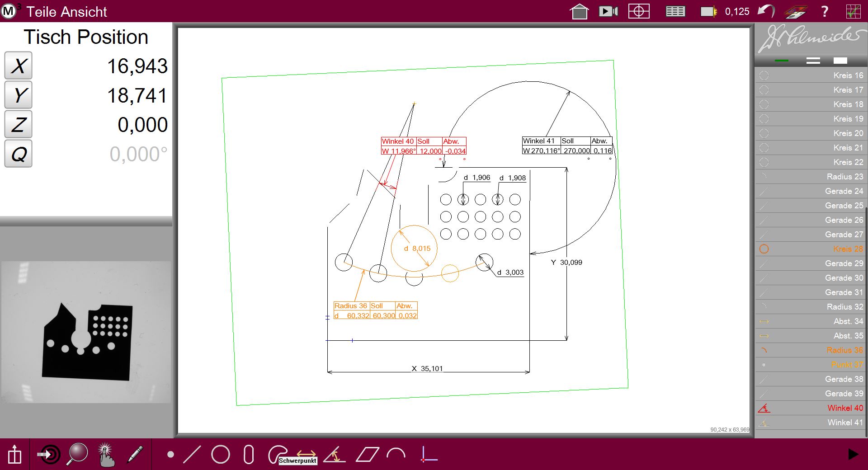The width and height of the screenshot is (868, 470).
Task: Pick the slot shape measurement tool
Action: coord(248,454)
